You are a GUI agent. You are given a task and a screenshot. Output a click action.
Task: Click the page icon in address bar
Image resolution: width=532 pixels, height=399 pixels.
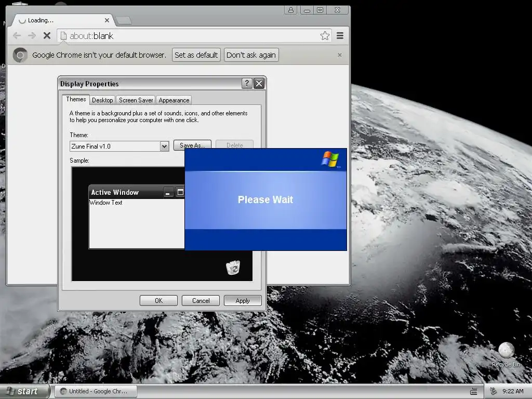[63, 36]
